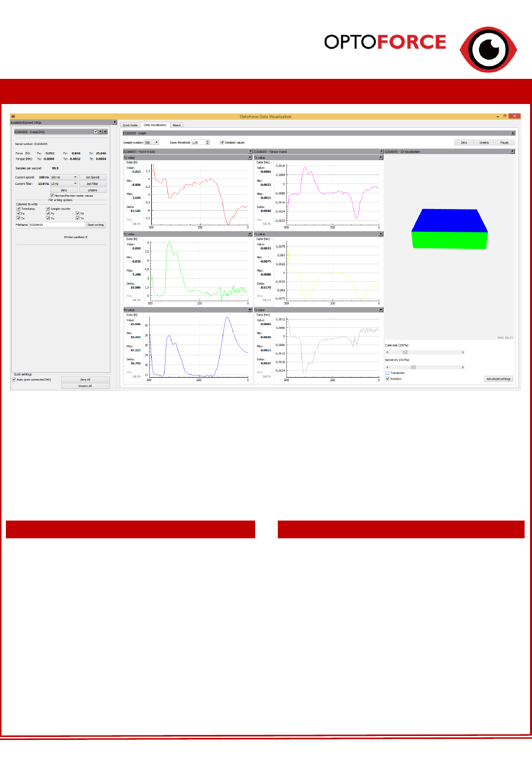Click the Zero All button
Image resolution: width=532 pixels, height=769 pixels.
tap(85, 380)
